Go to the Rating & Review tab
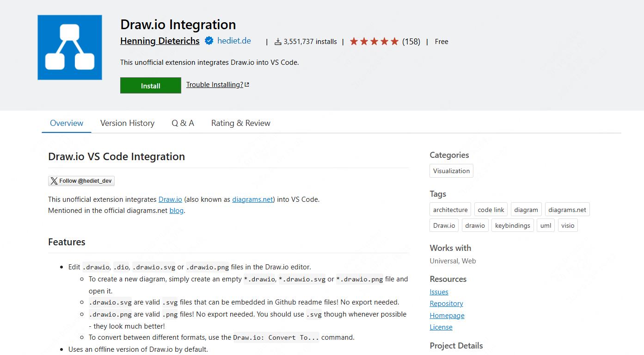Image resolution: width=644 pixels, height=355 pixels. [x=240, y=123]
